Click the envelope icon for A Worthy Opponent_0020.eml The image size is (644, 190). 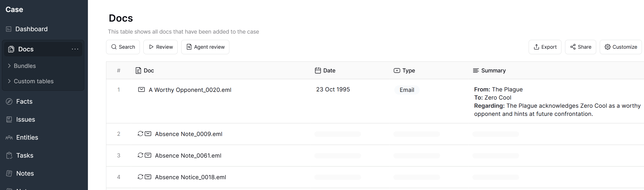click(141, 89)
